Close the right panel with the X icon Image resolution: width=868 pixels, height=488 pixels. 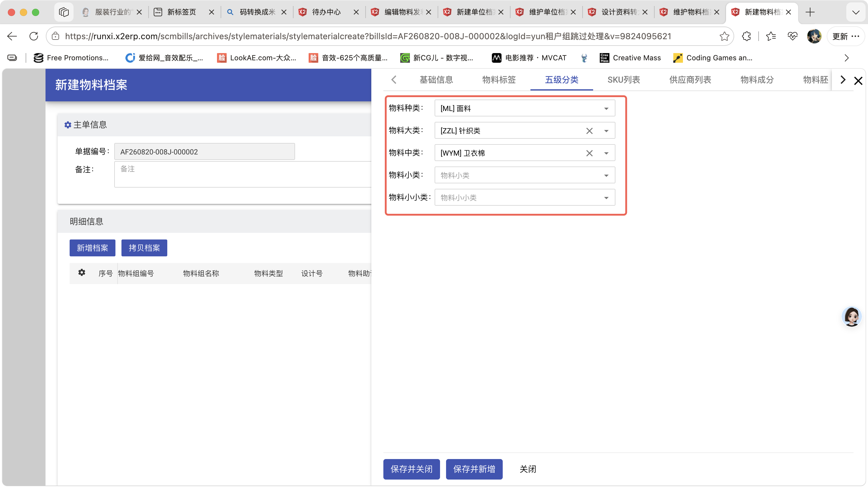click(858, 81)
